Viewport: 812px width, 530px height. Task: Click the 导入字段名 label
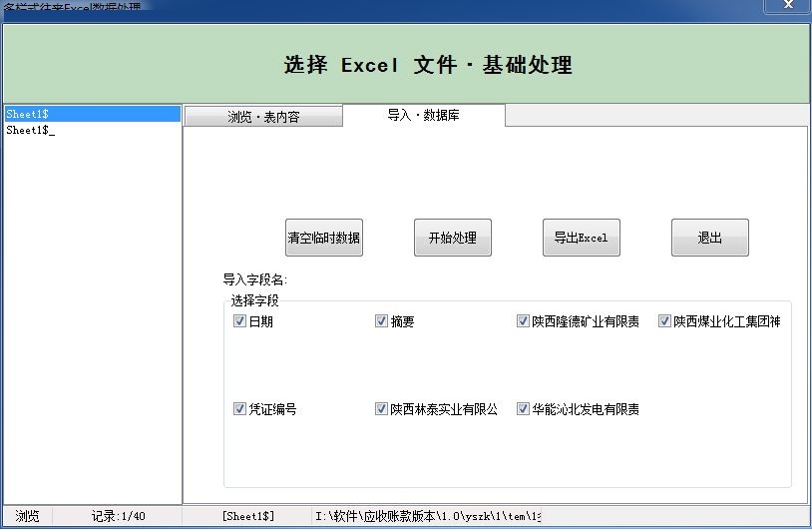[x=254, y=279]
